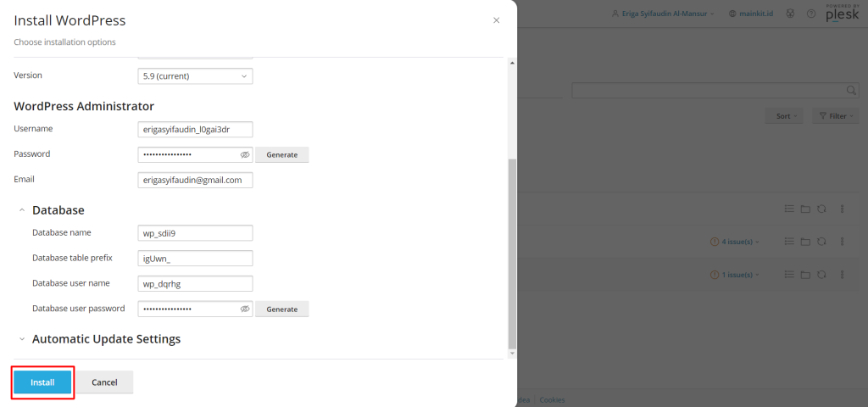Expand the 1 issue(s) dropdown
868x407 pixels.
coord(740,275)
